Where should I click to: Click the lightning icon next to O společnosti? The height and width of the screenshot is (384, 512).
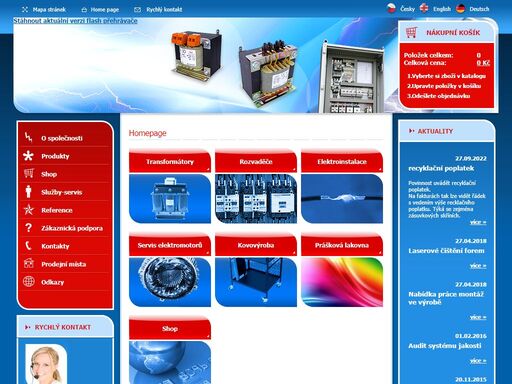tap(29, 137)
